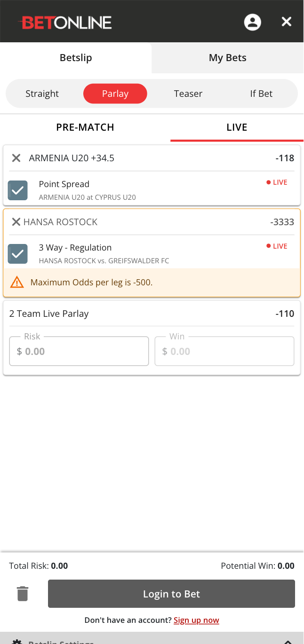Select the If Bet option

point(261,94)
